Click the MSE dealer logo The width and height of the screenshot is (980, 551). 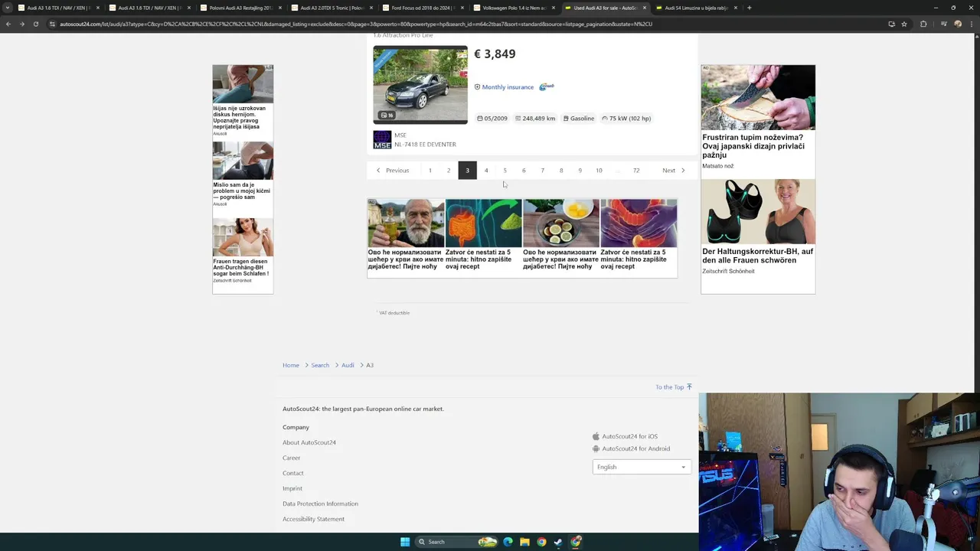click(382, 139)
